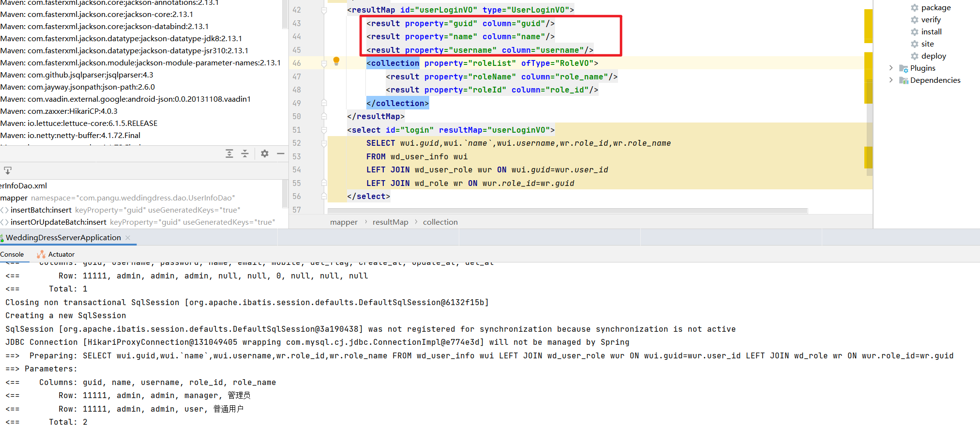Click resultMap in the editor breadcrumb

click(390, 222)
